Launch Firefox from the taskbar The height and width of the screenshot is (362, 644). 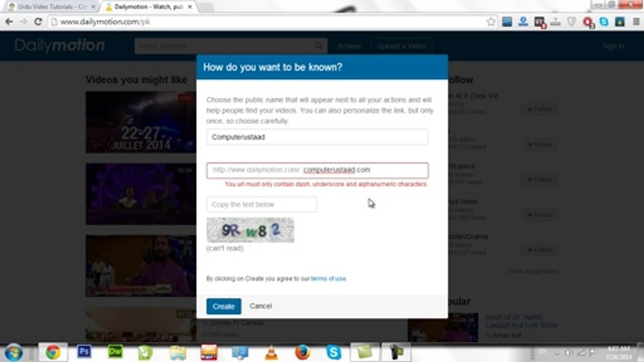point(302,352)
